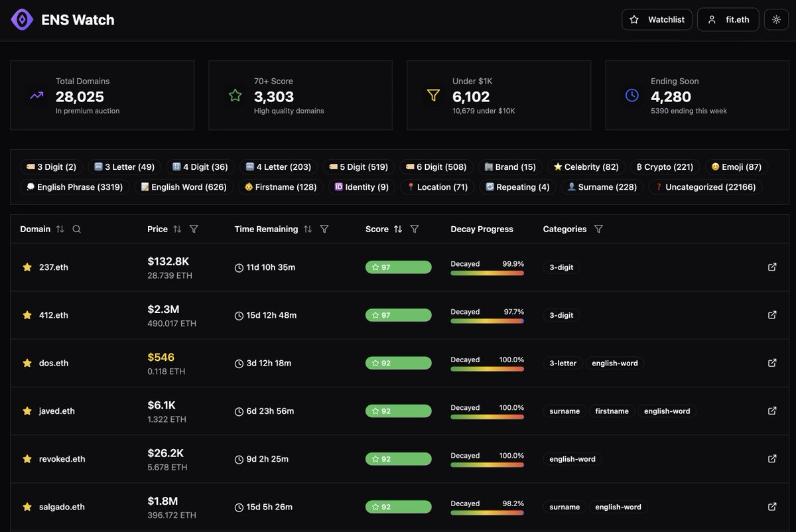The height and width of the screenshot is (532, 796).
Task: Open the revoked.eth domain name
Action: [x=62, y=459]
